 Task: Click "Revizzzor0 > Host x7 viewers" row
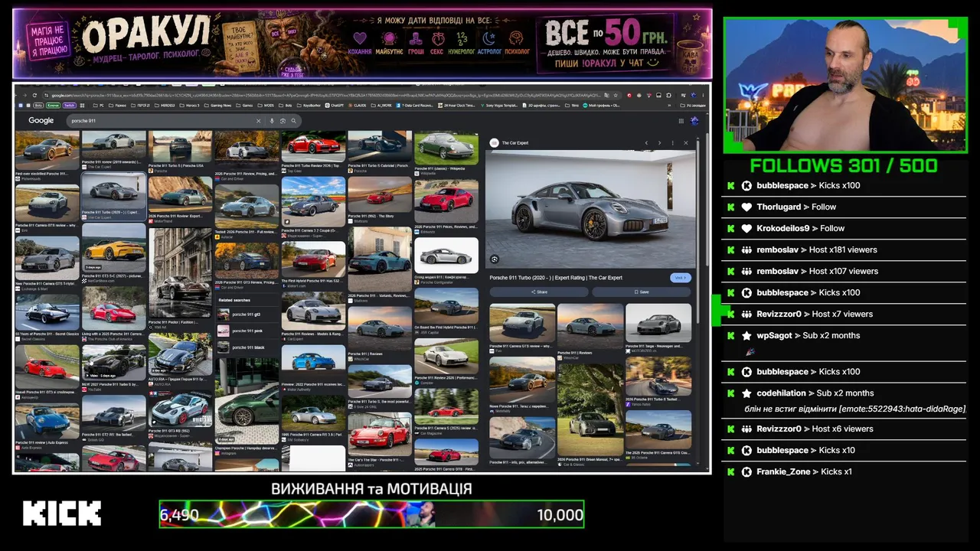point(844,314)
